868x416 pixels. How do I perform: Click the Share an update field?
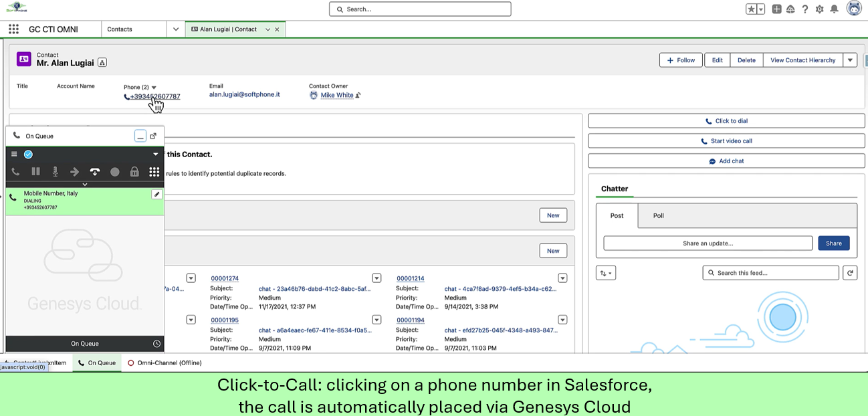[x=708, y=243]
